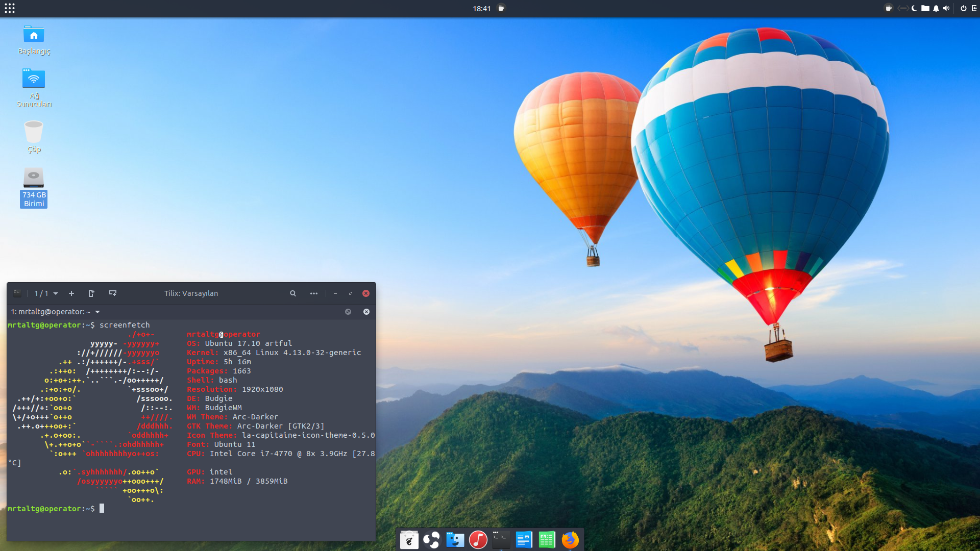Open the power menu
This screenshot has width=980, height=551.
pyautogui.click(x=964, y=8)
